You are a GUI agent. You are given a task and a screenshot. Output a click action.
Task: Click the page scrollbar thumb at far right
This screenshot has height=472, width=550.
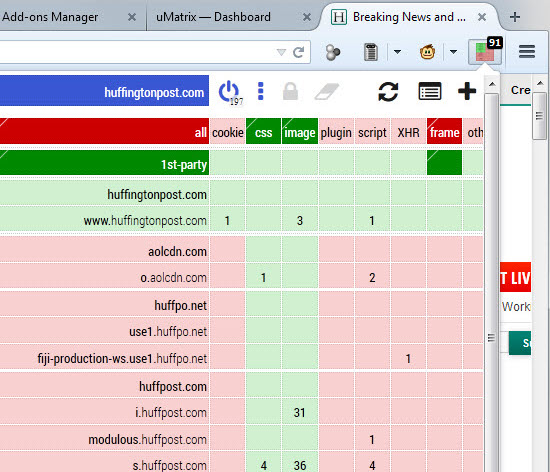pyautogui.click(x=539, y=116)
